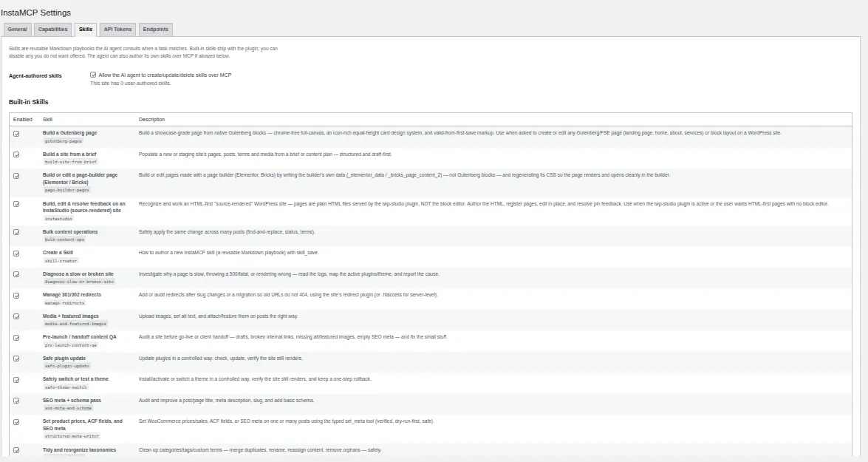Select the Build a Gutenberg page skill name
This screenshot has width=868, height=462.
click(x=69, y=133)
